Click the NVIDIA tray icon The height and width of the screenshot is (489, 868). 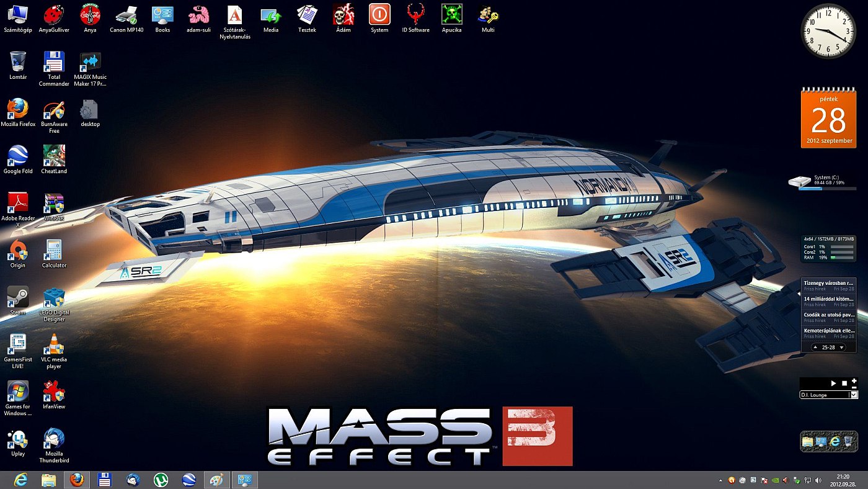[x=775, y=480]
